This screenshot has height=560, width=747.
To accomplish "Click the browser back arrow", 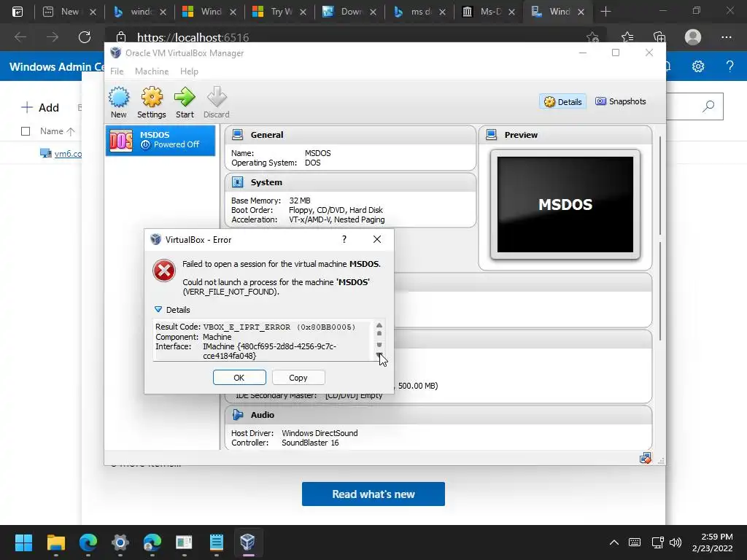I will (x=20, y=37).
